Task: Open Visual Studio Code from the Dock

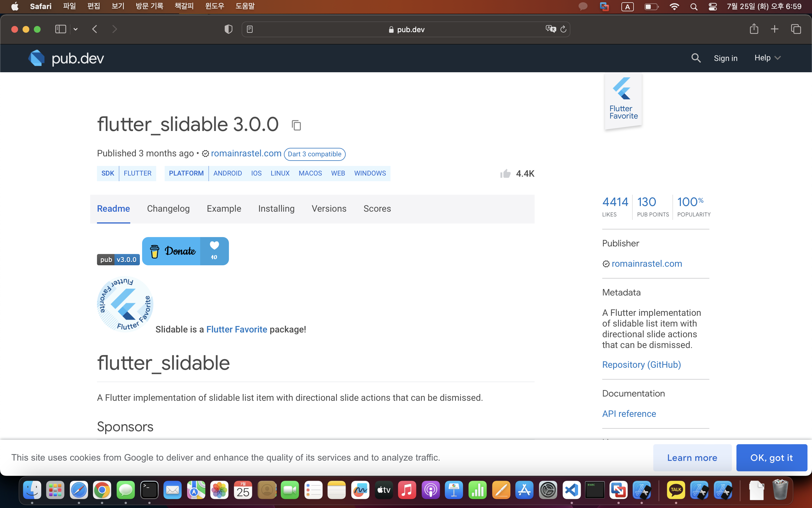Action: pyautogui.click(x=572, y=490)
